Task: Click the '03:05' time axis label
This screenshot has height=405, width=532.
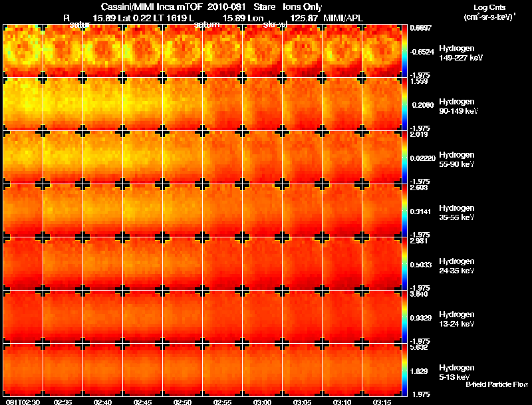Action: (302, 402)
